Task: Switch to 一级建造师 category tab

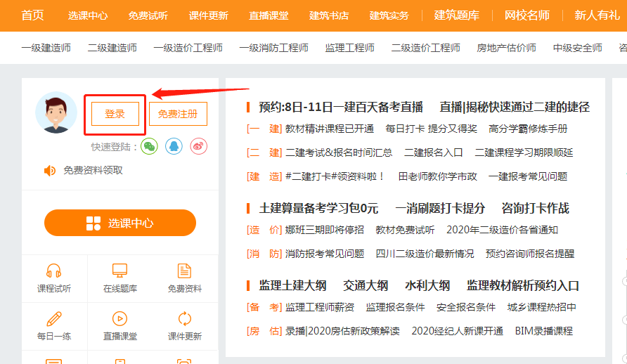Action: click(46, 48)
